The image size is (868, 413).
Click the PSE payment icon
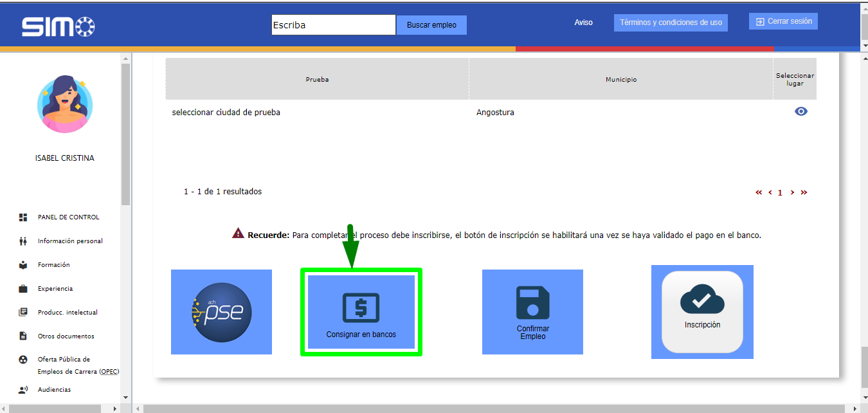[221, 312]
